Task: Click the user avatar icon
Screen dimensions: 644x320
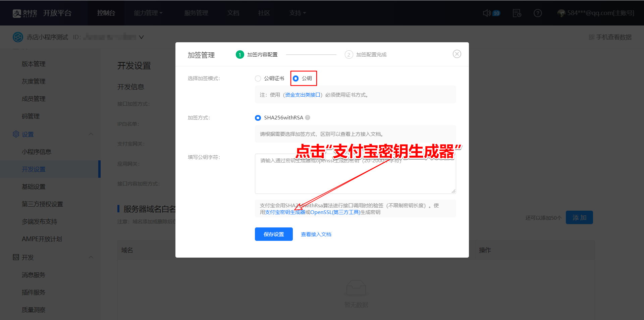Action: coord(561,13)
